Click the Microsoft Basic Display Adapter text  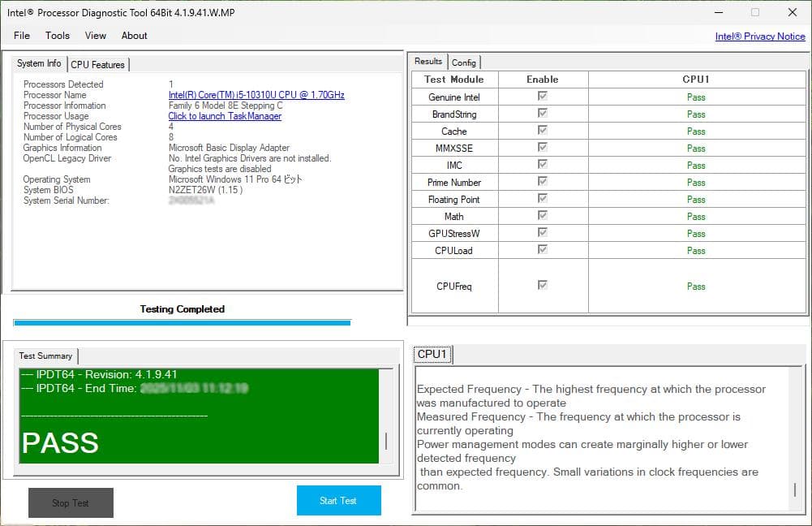click(x=229, y=148)
